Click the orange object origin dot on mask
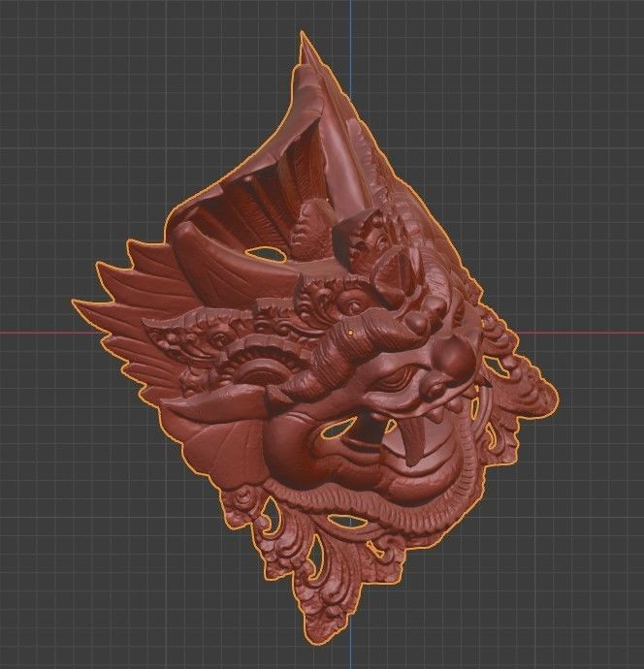644x669 pixels. tap(351, 331)
